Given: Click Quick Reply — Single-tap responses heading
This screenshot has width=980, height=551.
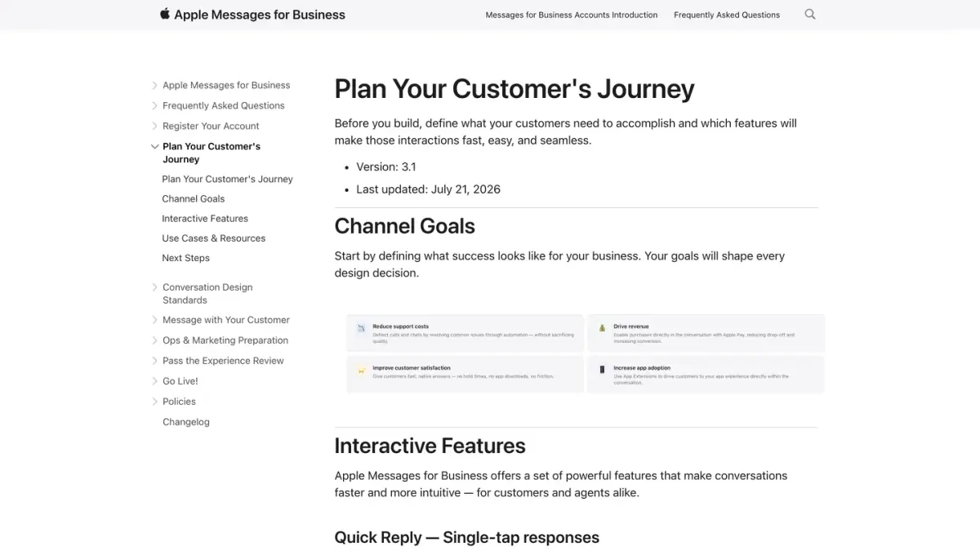Looking at the screenshot, I should pyautogui.click(x=467, y=537).
